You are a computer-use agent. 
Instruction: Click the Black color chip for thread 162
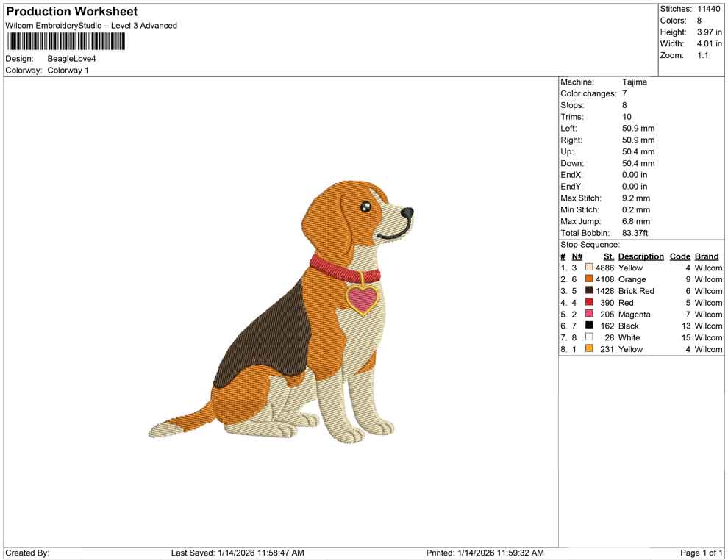[x=588, y=326]
